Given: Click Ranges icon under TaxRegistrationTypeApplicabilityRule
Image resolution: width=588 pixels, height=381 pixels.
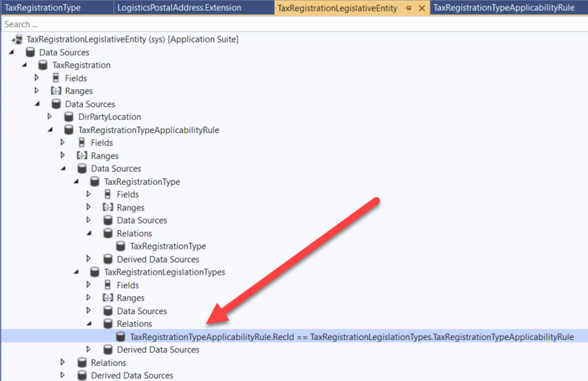Looking at the screenshot, I should [82, 155].
